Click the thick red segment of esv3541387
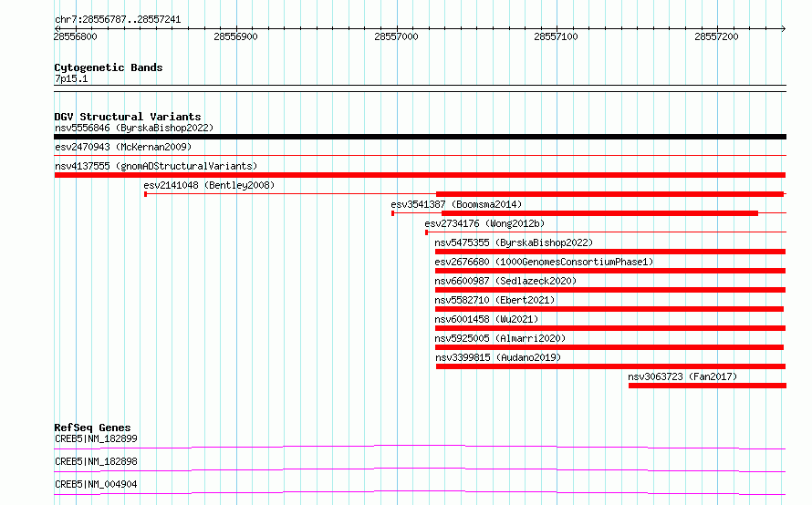 click(x=599, y=213)
